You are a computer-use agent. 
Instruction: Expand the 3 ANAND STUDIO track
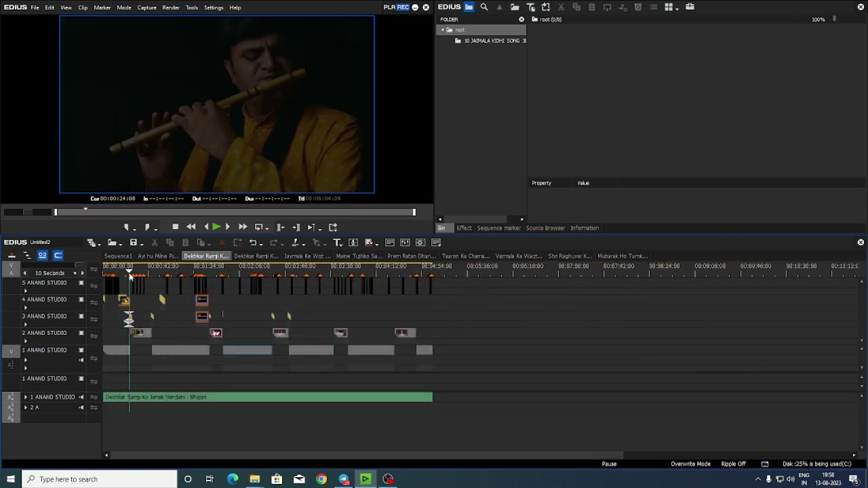26,324
